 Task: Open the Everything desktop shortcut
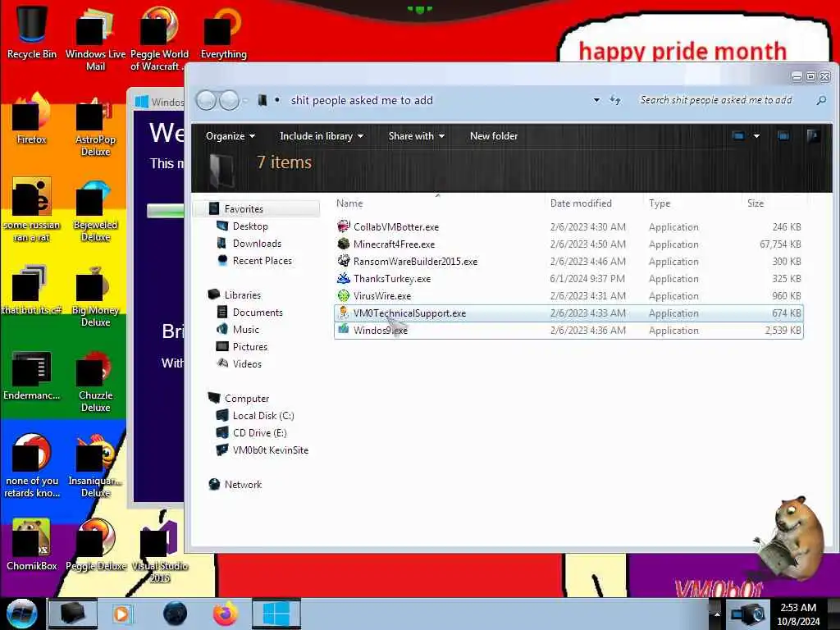point(223,31)
